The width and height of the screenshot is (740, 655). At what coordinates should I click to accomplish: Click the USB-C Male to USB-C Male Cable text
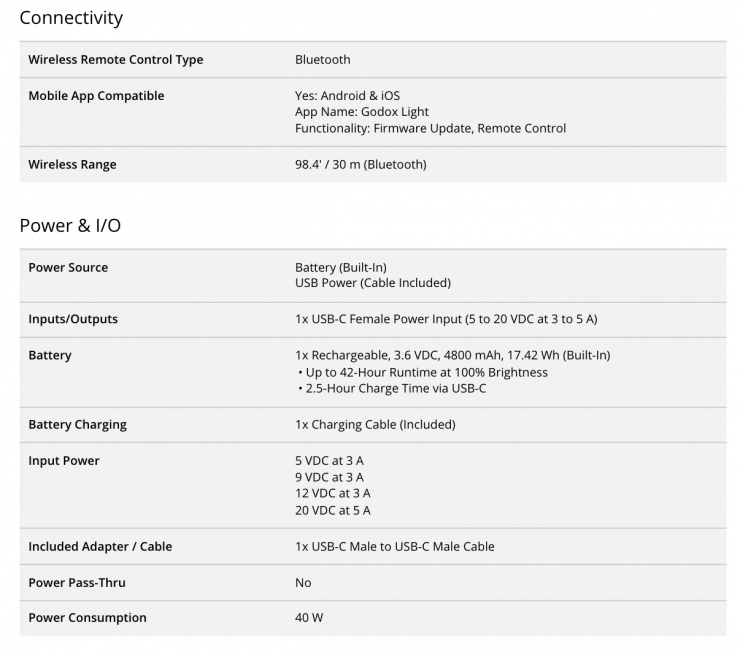point(395,546)
